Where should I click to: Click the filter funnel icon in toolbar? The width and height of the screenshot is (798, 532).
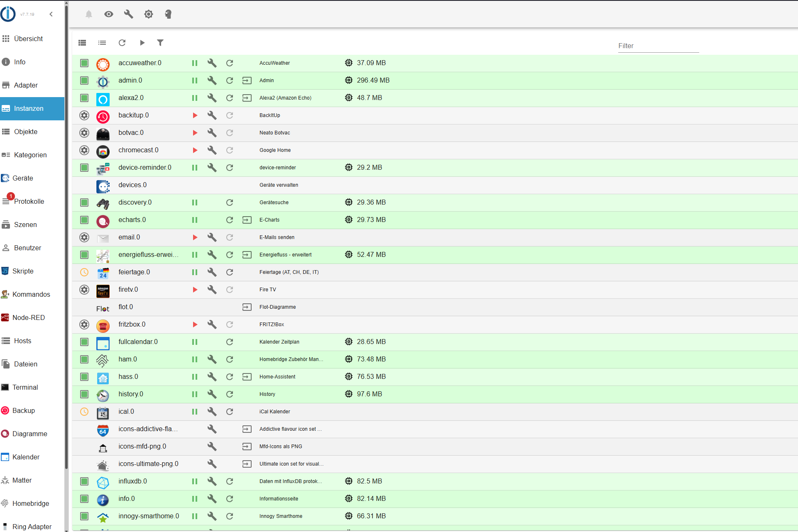pyautogui.click(x=160, y=42)
